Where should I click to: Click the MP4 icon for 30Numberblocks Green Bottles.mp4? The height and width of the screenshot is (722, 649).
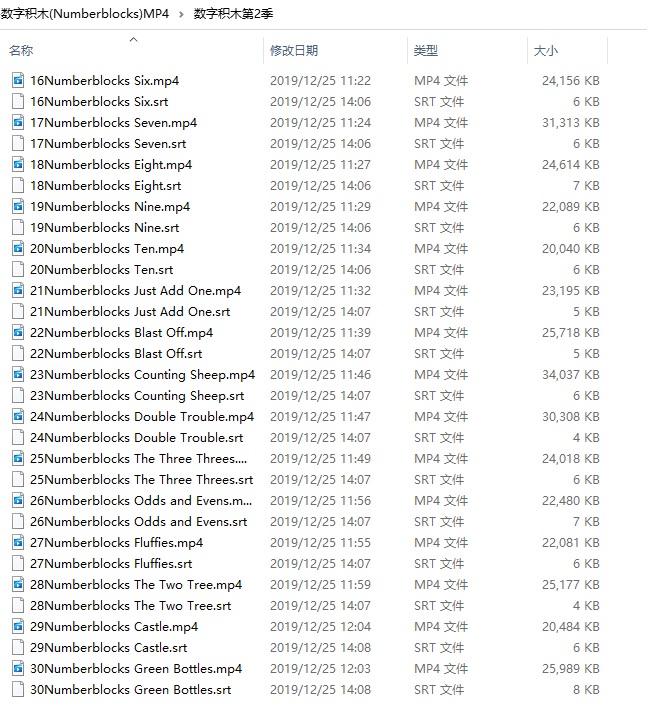click(x=17, y=668)
